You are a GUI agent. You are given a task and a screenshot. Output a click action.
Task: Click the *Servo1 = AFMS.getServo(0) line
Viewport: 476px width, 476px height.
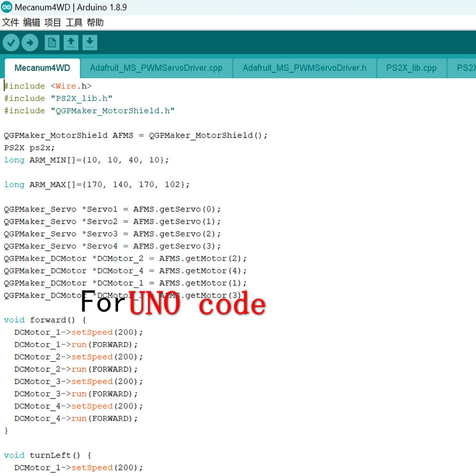[x=112, y=209]
